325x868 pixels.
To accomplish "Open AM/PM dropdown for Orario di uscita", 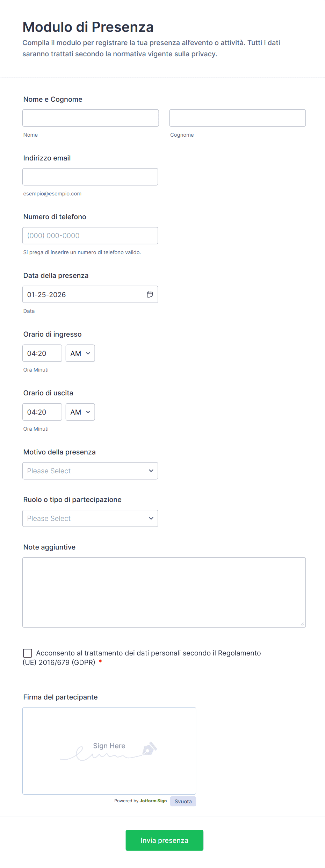I will click(x=80, y=412).
